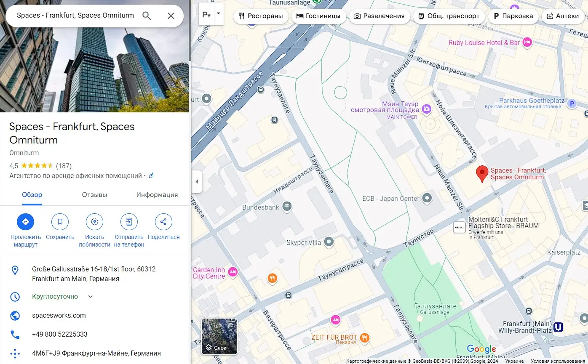The image size is (588, 364).
Task: Collapse the side panel with arrow
Action: 197,182
